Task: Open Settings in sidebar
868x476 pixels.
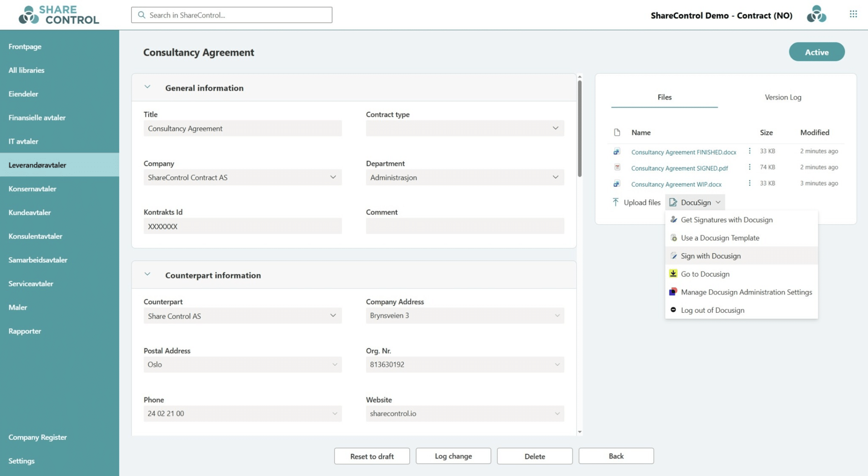Action: [60, 461]
